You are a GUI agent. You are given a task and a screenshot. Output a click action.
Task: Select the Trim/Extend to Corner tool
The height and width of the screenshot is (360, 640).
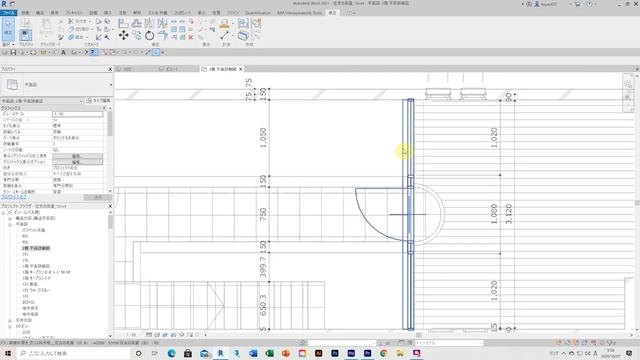(x=163, y=36)
